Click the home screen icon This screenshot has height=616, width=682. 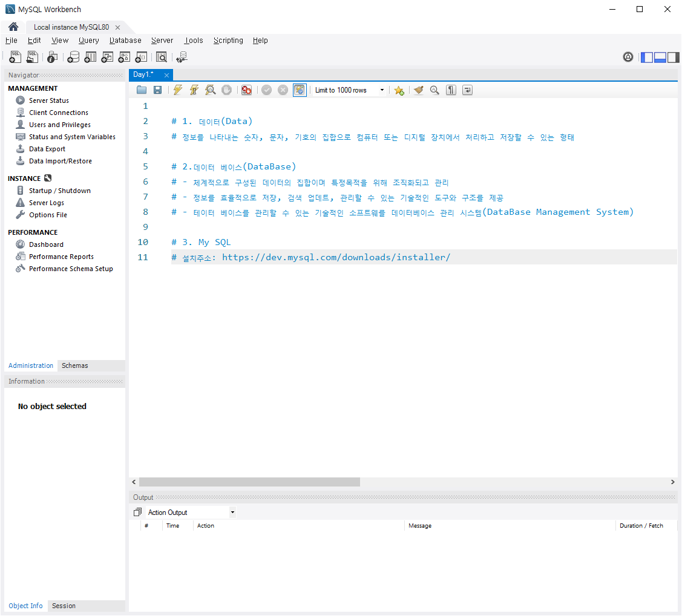point(13,27)
